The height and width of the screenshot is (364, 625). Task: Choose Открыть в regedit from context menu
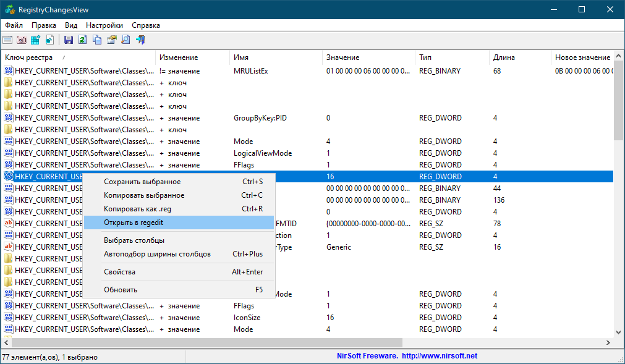pyautogui.click(x=134, y=222)
